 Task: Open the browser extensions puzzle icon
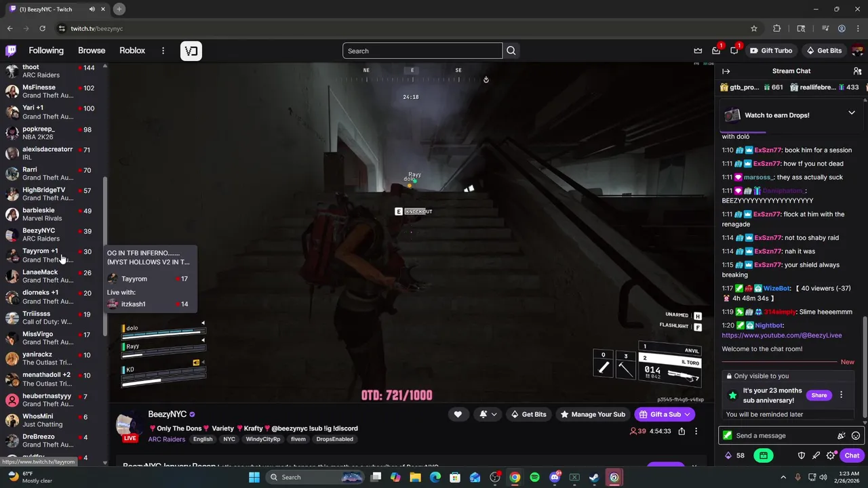click(x=777, y=28)
